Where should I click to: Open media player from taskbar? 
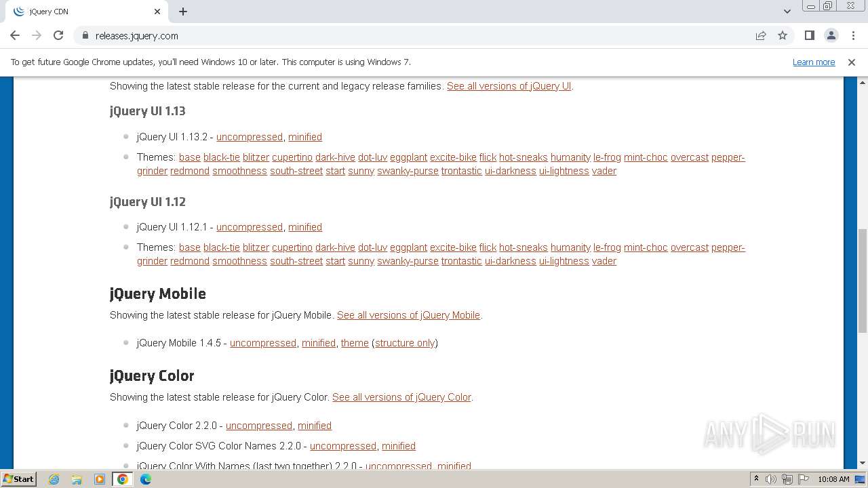coord(100,479)
